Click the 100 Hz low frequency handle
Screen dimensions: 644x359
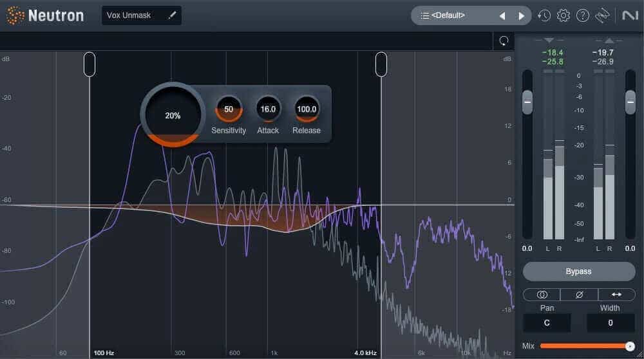90,64
